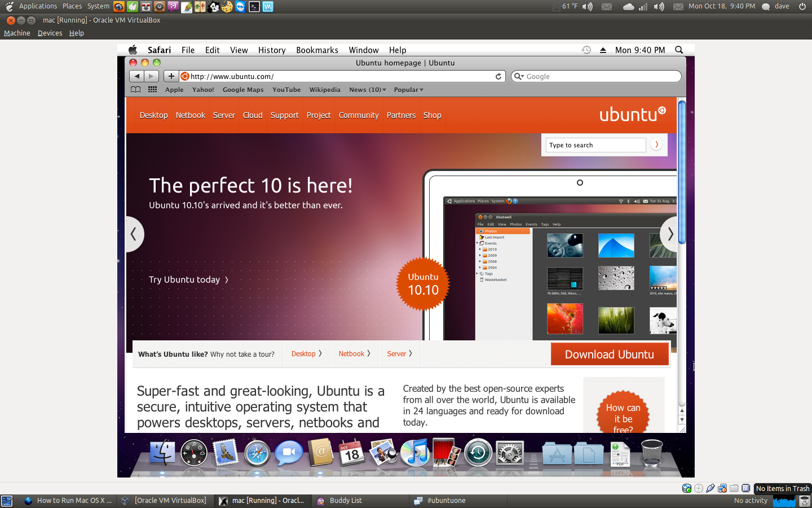812x508 pixels.
Task: Open the Netbook tour link
Action: click(x=355, y=354)
